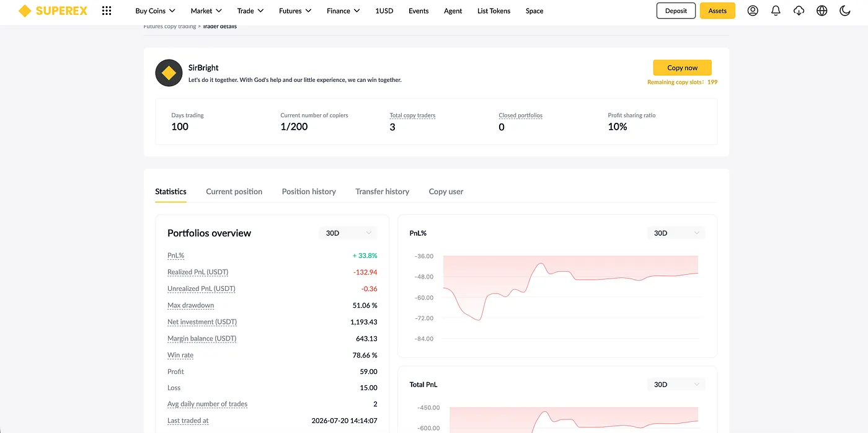Open the Portfolios overview 30D dropdown
Viewport: 868px width, 433px height.
pos(348,233)
